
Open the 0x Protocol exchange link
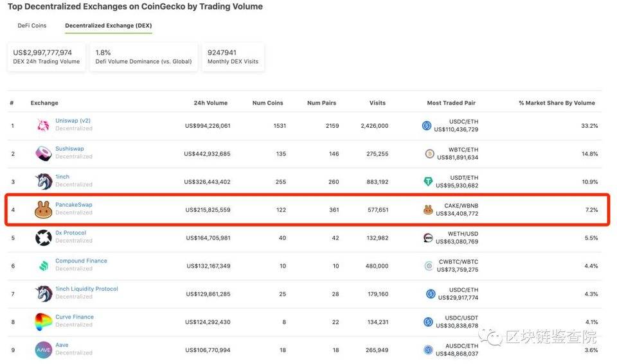click(71, 232)
